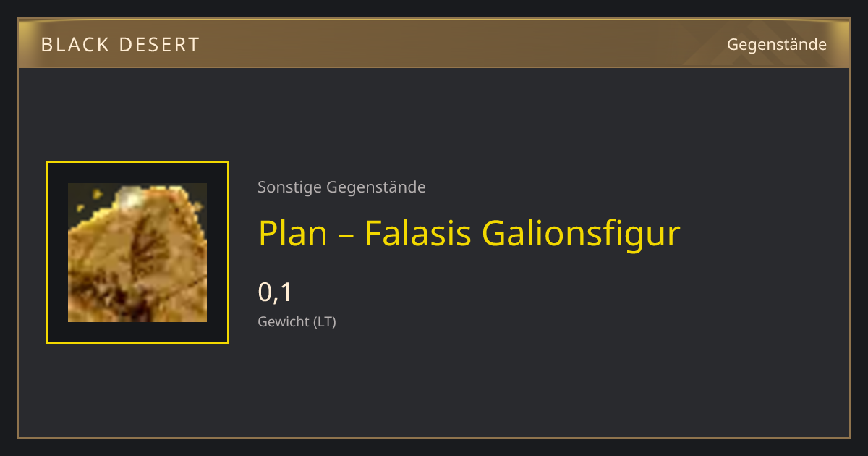Open the BLACK DESERT header title
The width and height of the screenshot is (868, 456).
[x=120, y=45]
